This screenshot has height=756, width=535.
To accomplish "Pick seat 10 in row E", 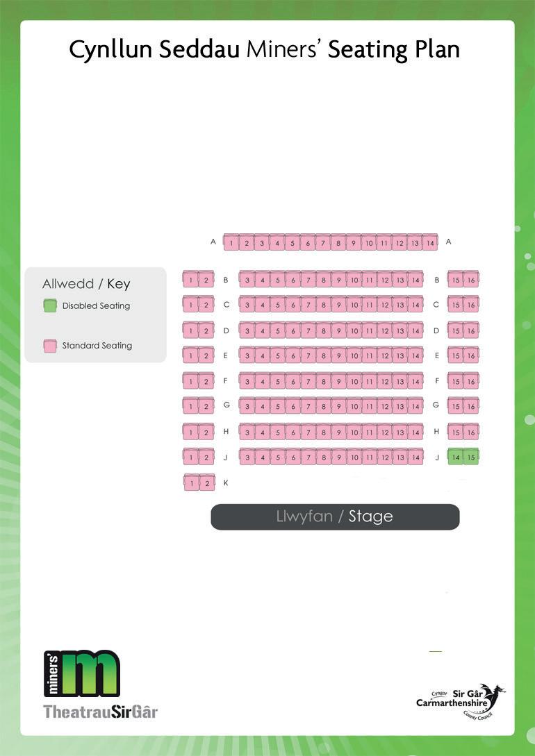I will [x=354, y=355].
